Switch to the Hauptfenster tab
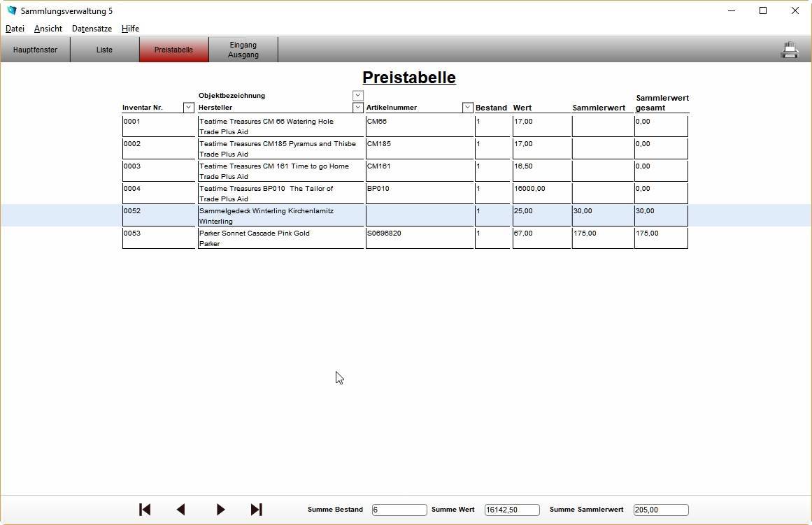The width and height of the screenshot is (812, 525). click(35, 50)
